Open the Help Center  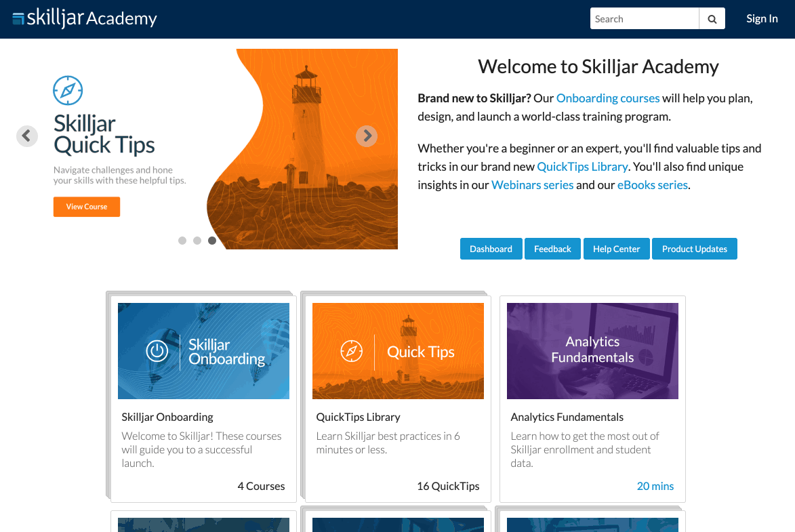point(616,249)
